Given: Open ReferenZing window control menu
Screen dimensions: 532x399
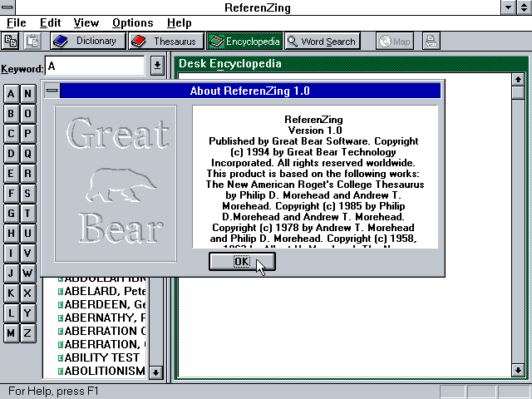Looking at the screenshot, I should pyautogui.click(x=7, y=7).
